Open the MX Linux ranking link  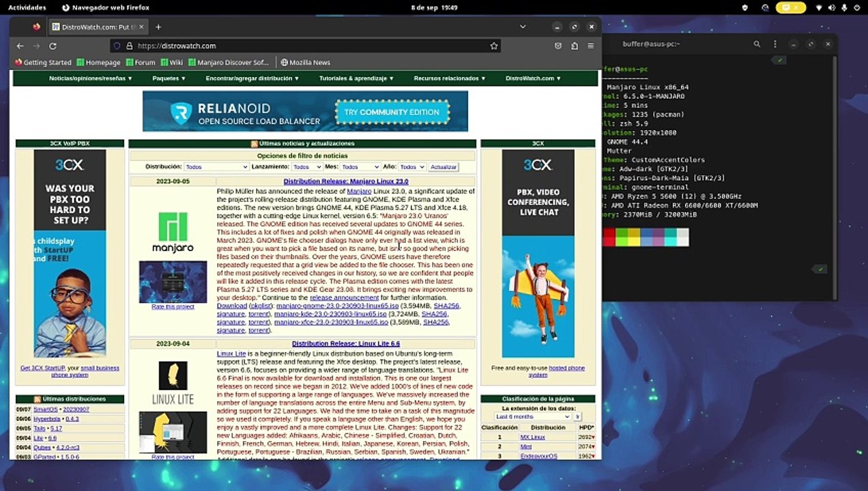pos(533,437)
